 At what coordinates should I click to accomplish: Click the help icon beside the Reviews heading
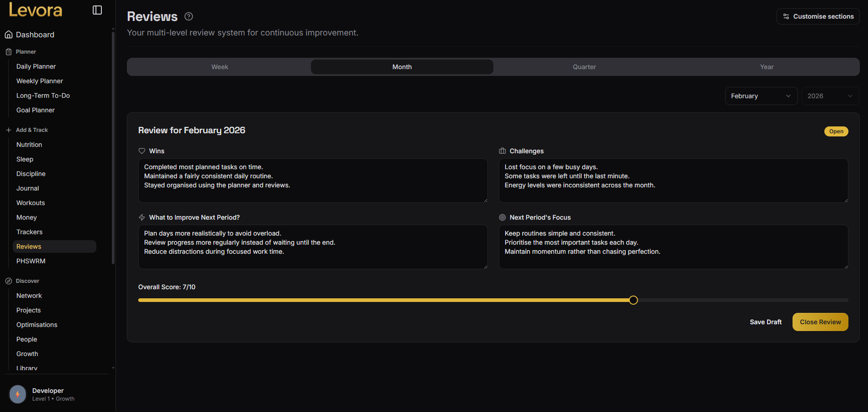(188, 16)
